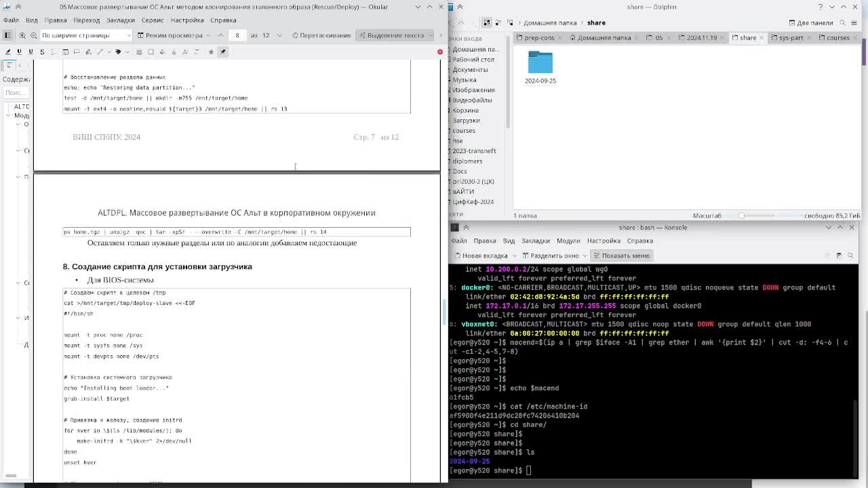Screen dimensions: 868x488
Task: Select the freehand line annotation tool
Action: [88, 52]
